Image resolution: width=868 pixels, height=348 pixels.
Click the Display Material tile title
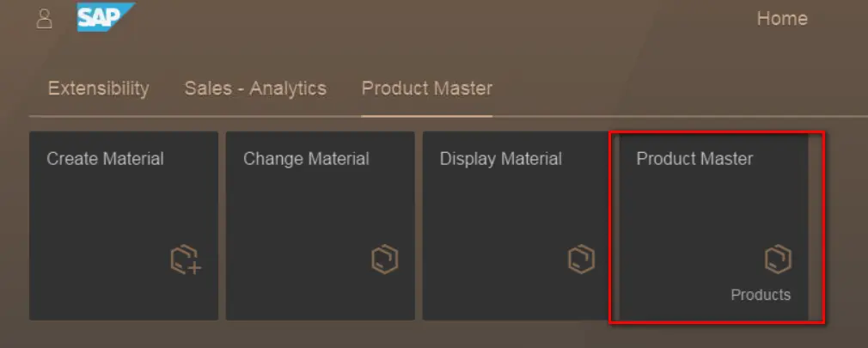tap(501, 159)
